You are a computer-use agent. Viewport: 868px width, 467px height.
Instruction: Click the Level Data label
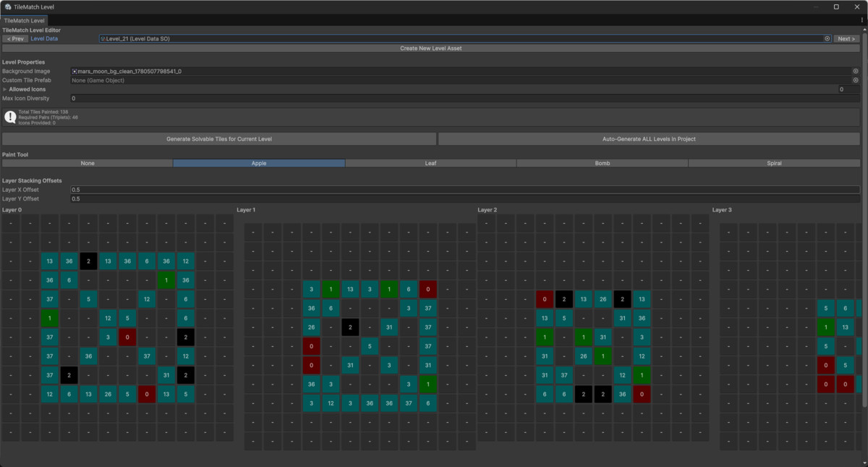(x=44, y=38)
